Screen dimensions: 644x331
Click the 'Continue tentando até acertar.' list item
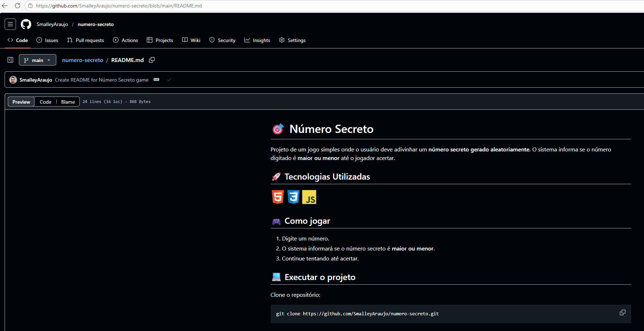tap(320, 259)
